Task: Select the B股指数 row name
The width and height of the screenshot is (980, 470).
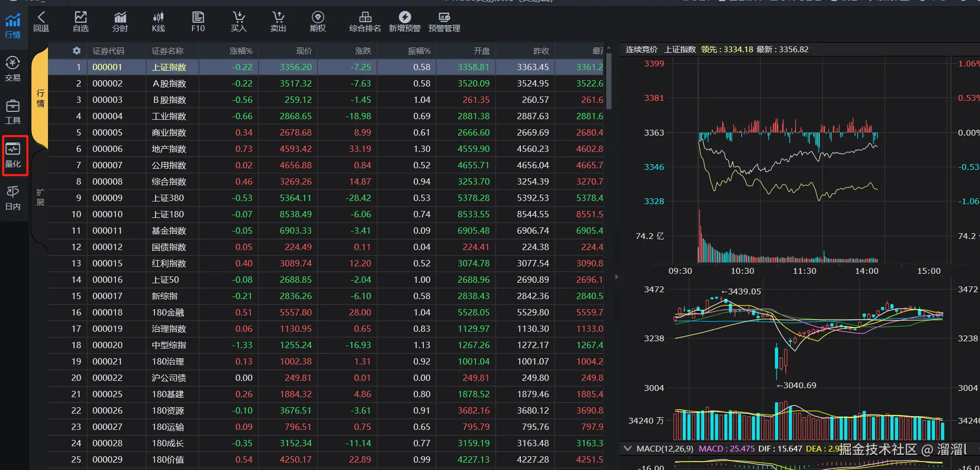Action: point(169,100)
